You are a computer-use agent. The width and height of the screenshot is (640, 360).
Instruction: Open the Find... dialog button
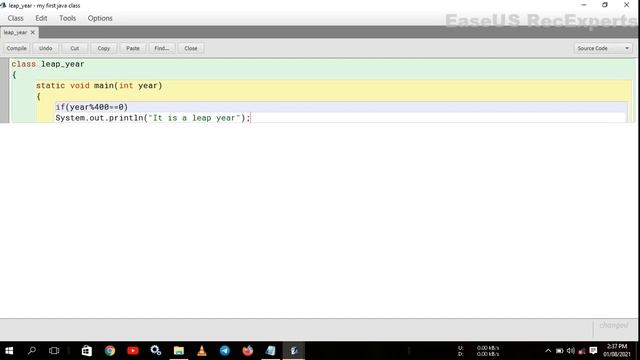[162, 48]
